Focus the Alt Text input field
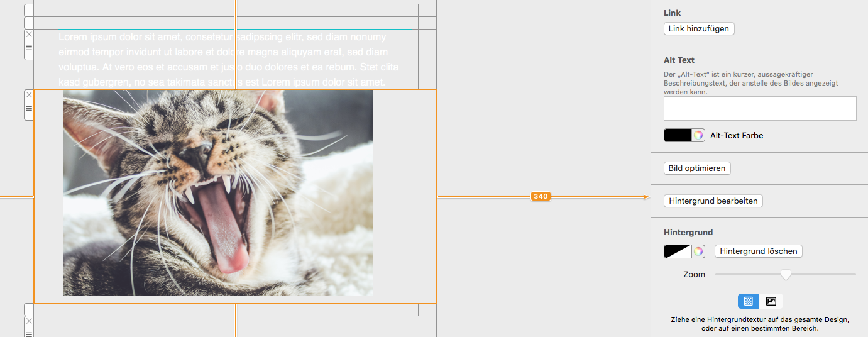Viewport: 868px width, 337px height. click(x=760, y=108)
